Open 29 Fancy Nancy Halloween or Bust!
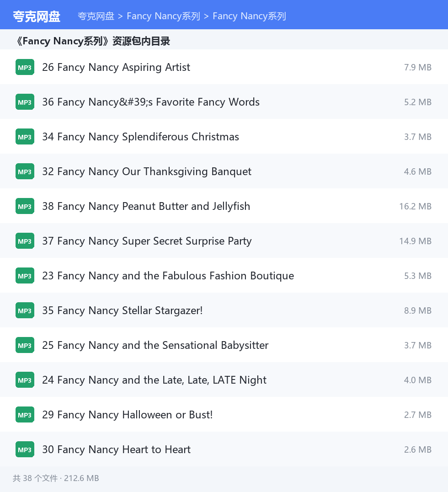 [x=128, y=415]
